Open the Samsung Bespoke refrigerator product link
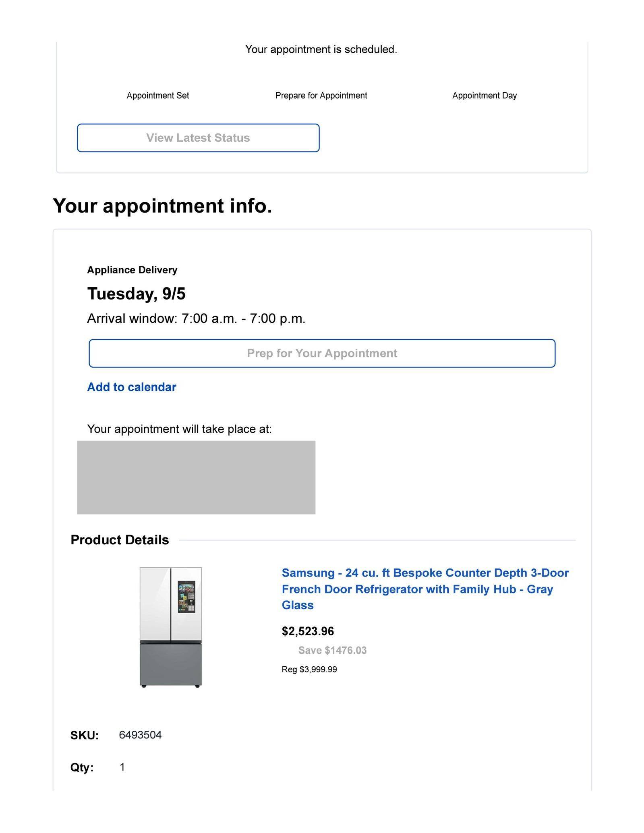 [x=425, y=589]
